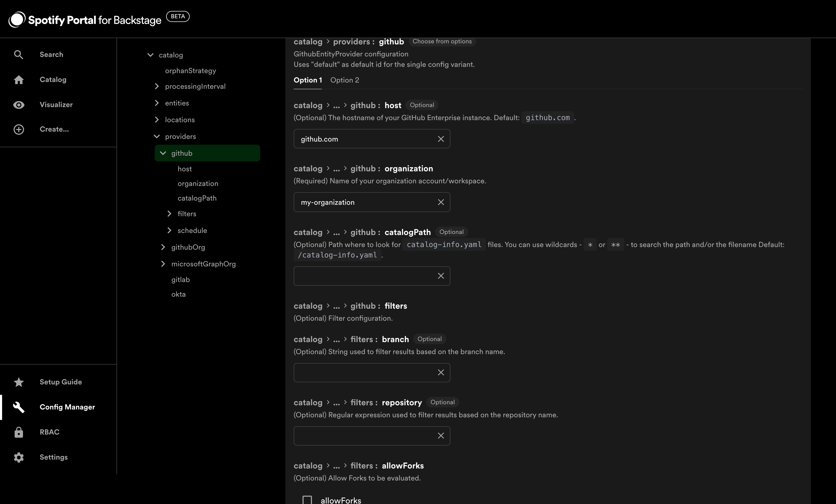
Task: Click the my-organization input field
Action: coord(372,202)
